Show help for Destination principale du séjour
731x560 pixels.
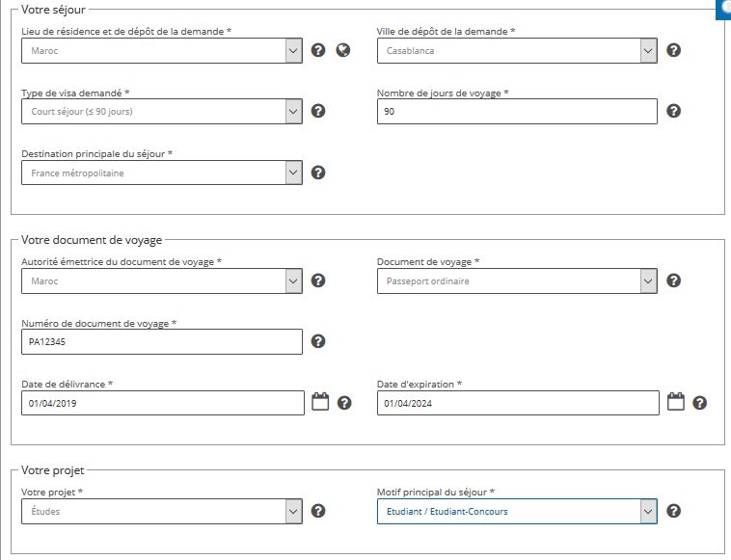318,173
